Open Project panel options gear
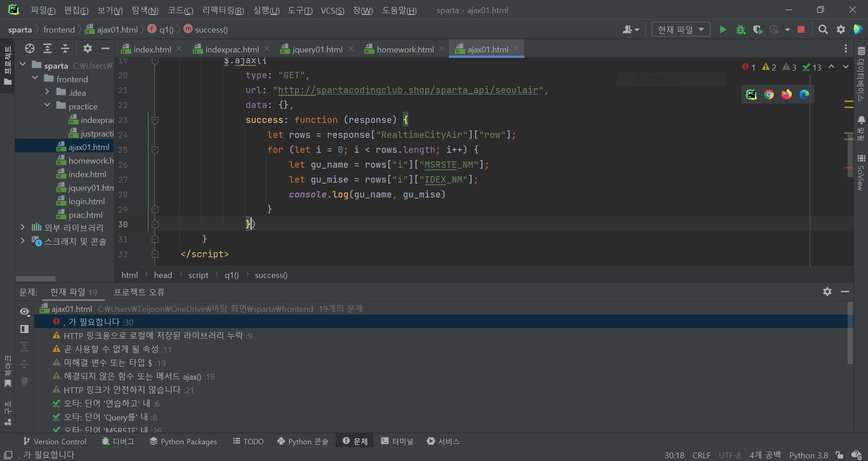This screenshot has width=868, height=461. tap(88, 48)
